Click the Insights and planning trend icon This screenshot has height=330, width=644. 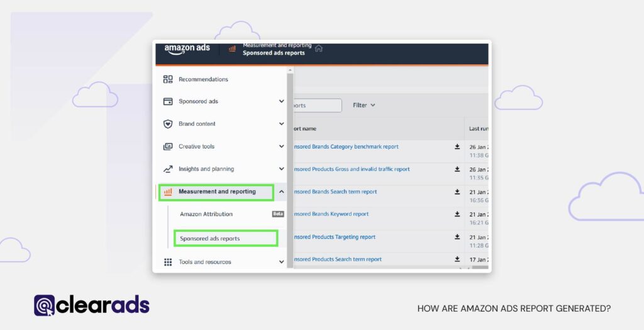(x=168, y=169)
